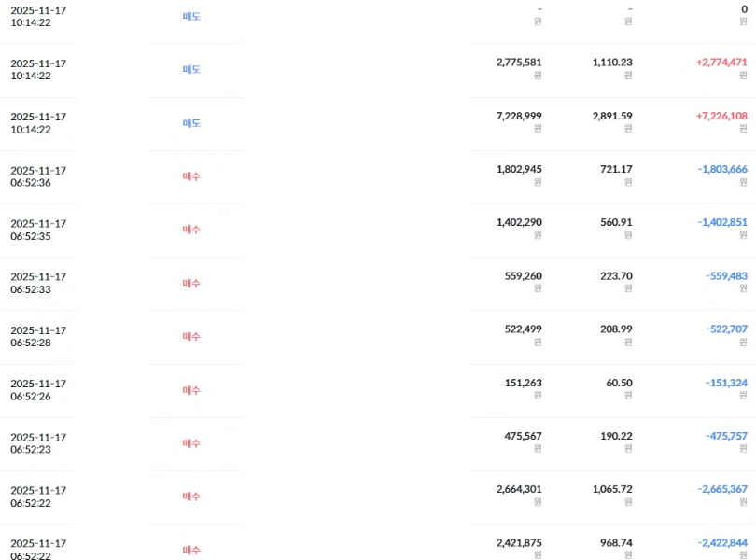The image size is (756, 560).
Task: Select the 매도 label beside 2,775,581
Action: (x=191, y=70)
